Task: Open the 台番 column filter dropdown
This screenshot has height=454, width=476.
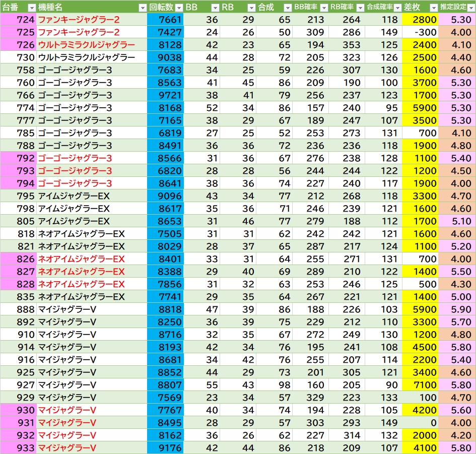Action: pos(31,8)
